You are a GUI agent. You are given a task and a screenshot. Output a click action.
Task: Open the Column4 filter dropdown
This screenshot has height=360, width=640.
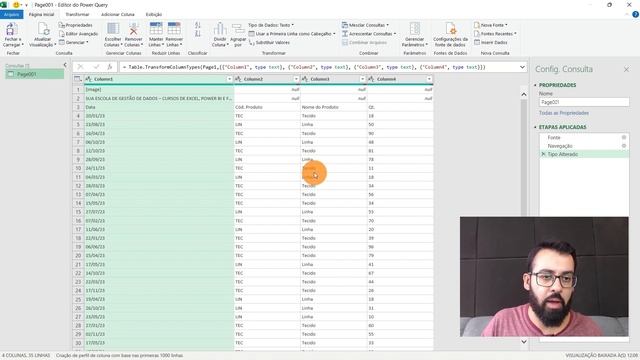[429, 79]
